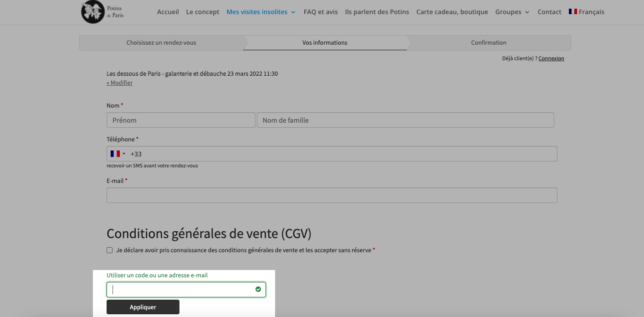This screenshot has width=644, height=317.
Task: Focus the Prénom input field
Action: tap(181, 120)
